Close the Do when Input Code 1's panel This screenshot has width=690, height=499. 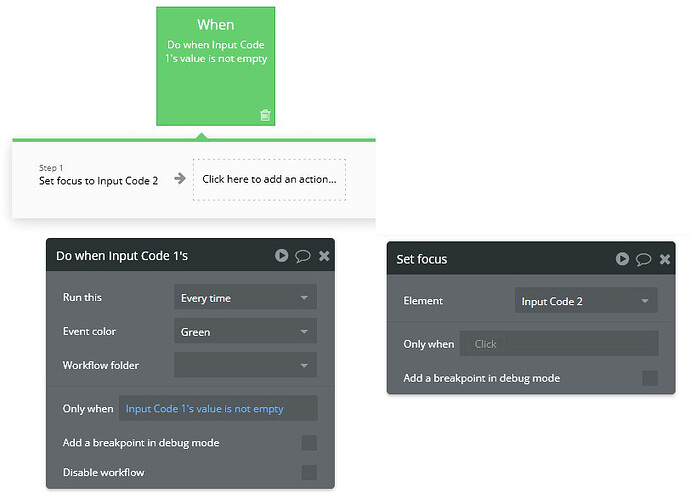point(324,256)
